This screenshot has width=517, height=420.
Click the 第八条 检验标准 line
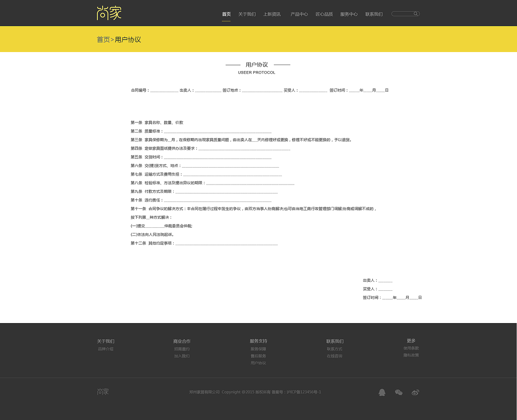(212, 183)
